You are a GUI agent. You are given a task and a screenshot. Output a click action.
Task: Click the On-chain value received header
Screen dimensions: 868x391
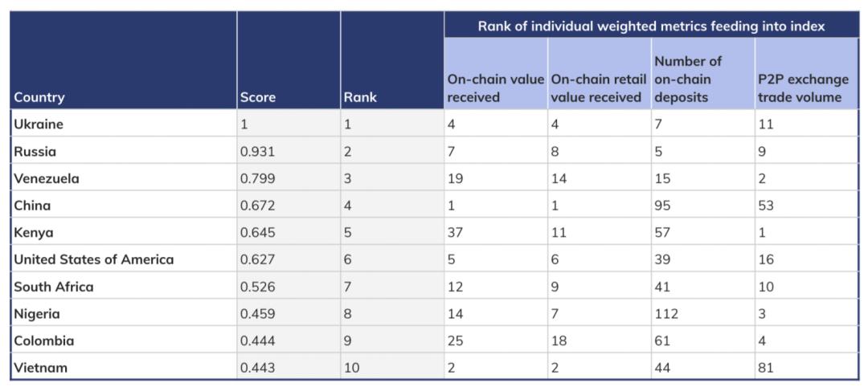pos(495,89)
